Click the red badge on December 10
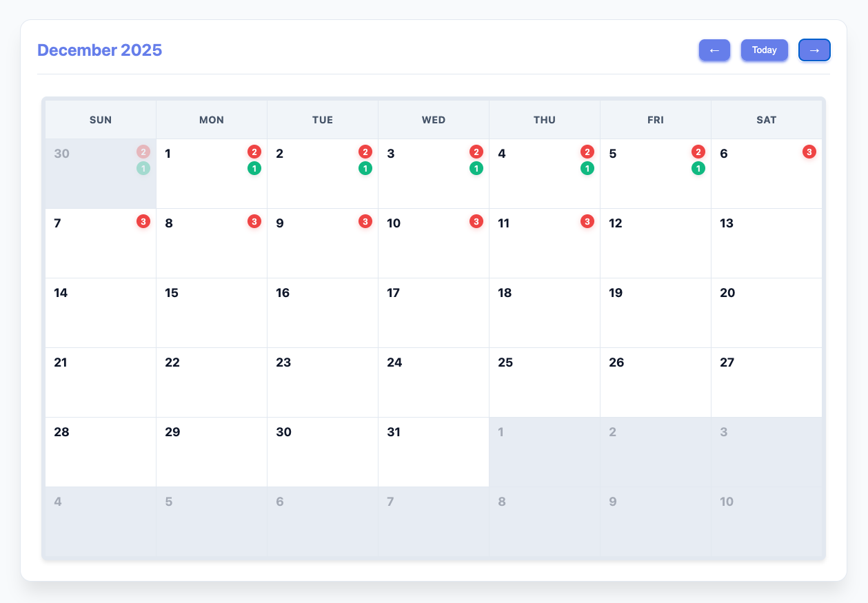Screen dimensions: 868x603 point(476,221)
